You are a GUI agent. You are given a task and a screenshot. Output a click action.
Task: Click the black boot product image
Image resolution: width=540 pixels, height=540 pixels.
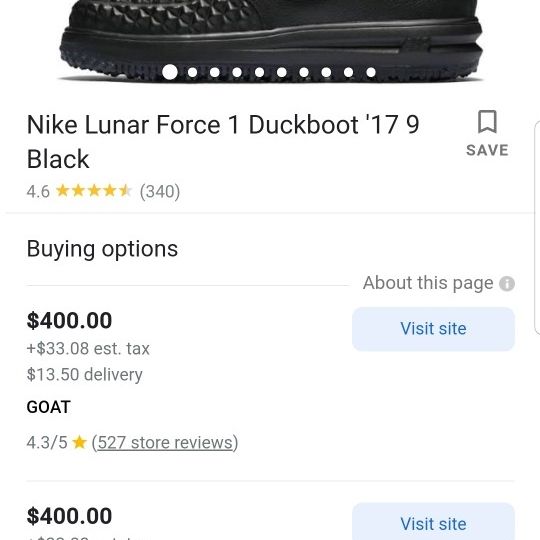pyautogui.click(x=271, y=41)
